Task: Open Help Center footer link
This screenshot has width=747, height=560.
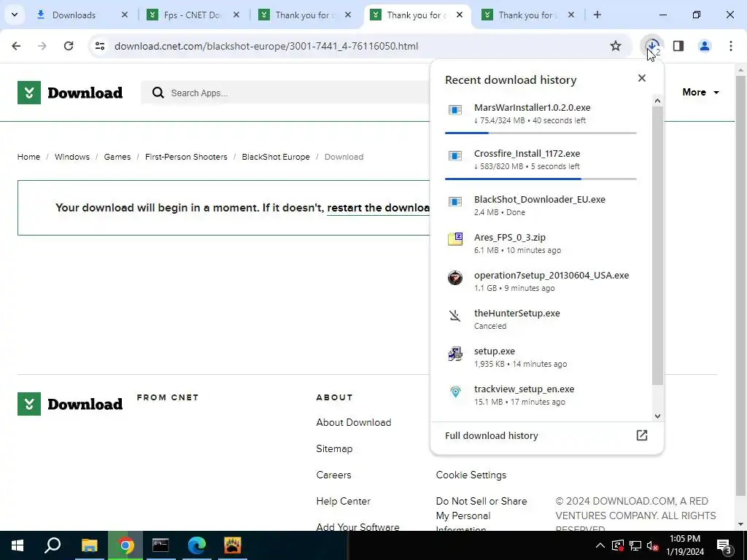Action: (x=343, y=501)
